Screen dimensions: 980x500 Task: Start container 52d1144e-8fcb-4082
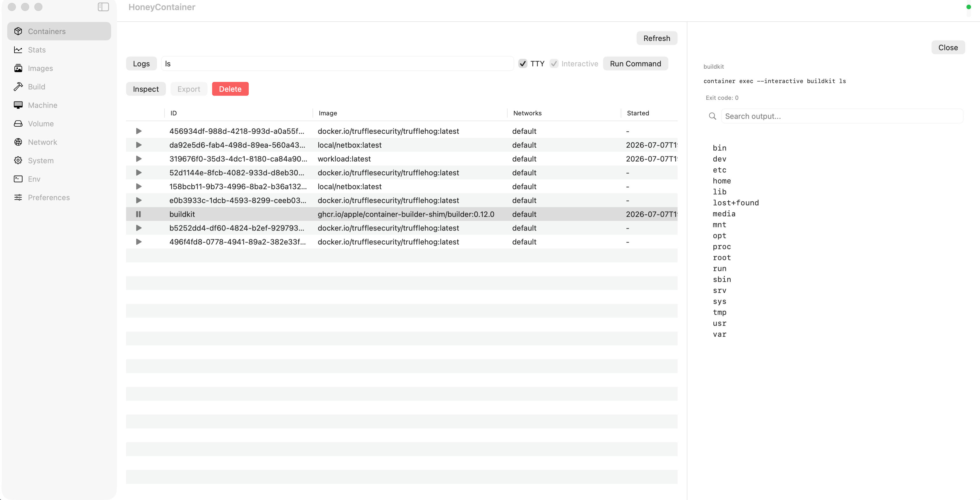[139, 173]
